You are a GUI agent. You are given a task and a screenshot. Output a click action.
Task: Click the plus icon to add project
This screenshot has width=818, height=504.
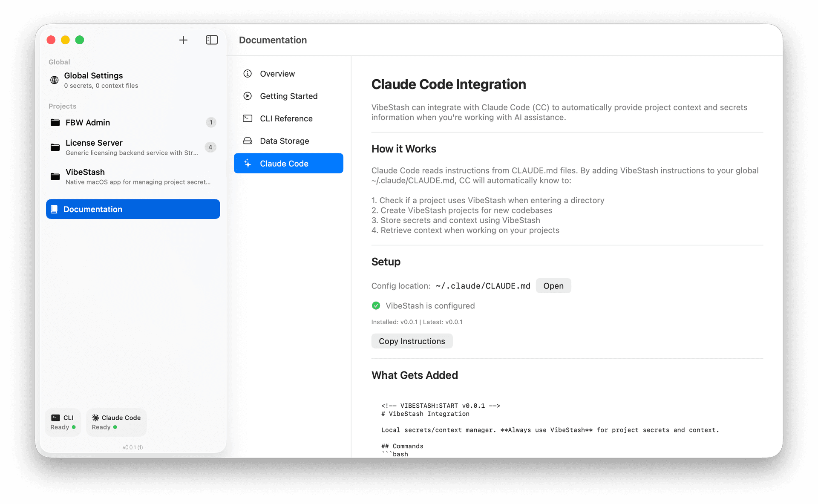point(183,40)
